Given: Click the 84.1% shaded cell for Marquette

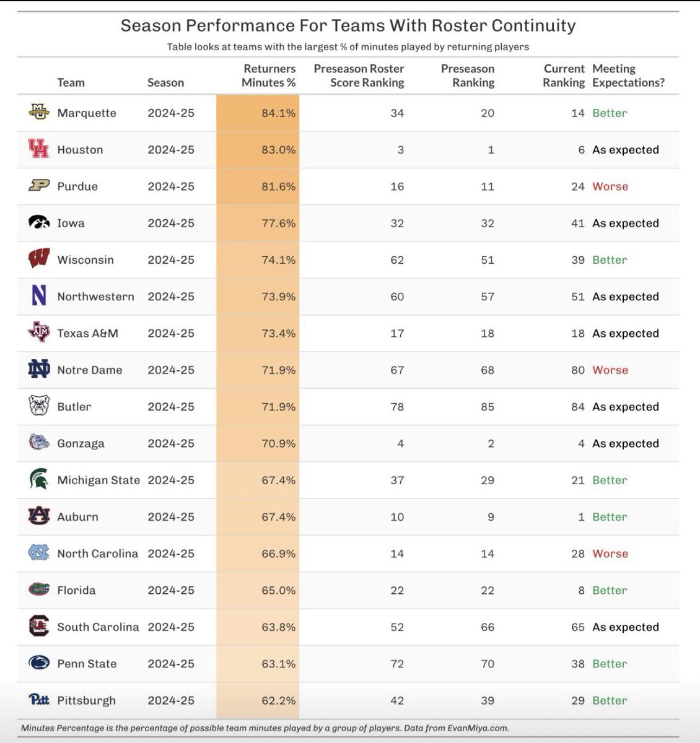Looking at the screenshot, I should tap(258, 113).
